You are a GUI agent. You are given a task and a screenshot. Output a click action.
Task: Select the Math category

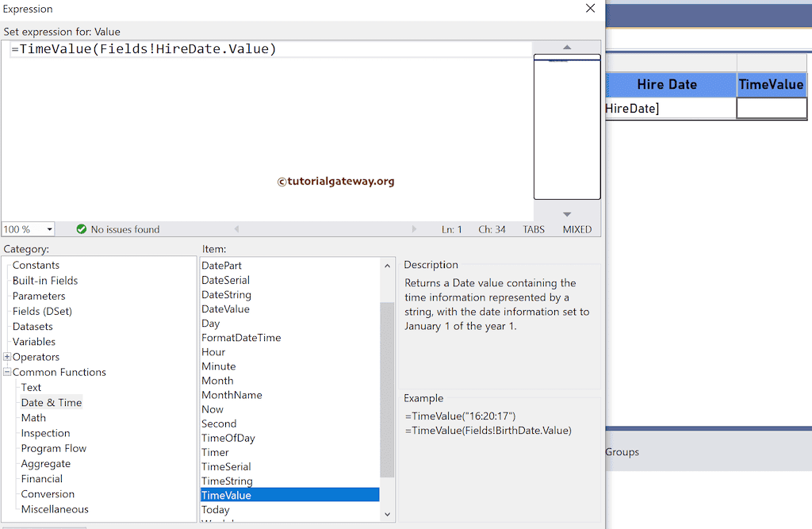click(33, 417)
